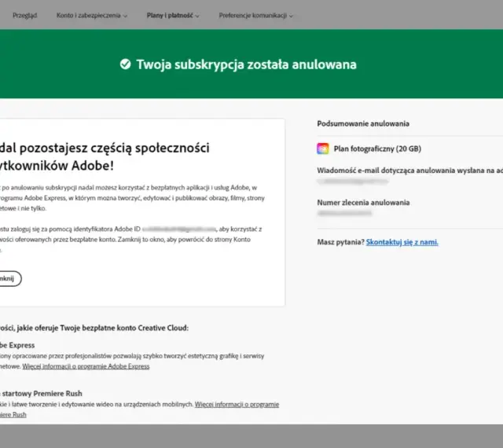The height and width of the screenshot is (448, 503).
Task: Click Twoja subskrypcja została anulowana banner text
Action: click(x=246, y=64)
